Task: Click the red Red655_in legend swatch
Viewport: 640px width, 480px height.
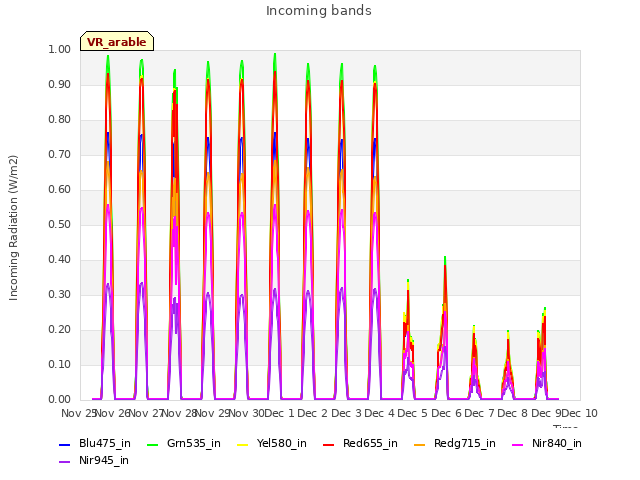Action: [329, 444]
